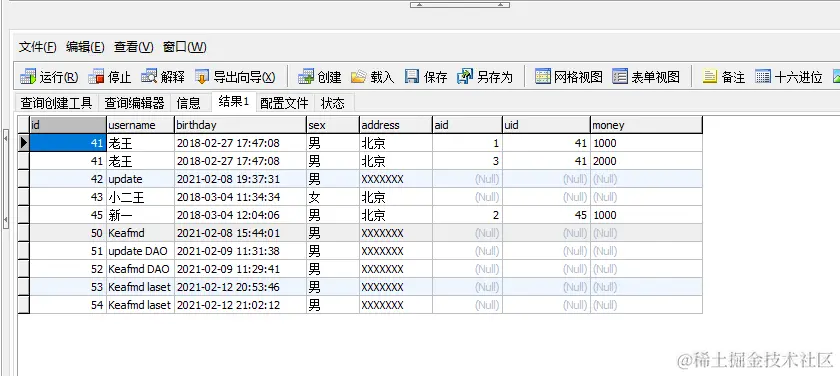840x376 pixels.
Task: Click the aid cell with value 3
Action: point(467,161)
